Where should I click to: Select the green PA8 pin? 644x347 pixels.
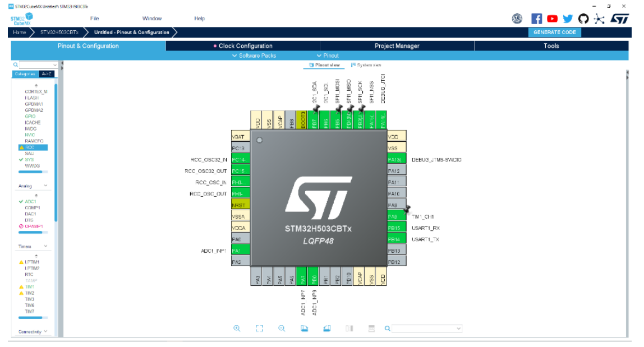point(397,216)
